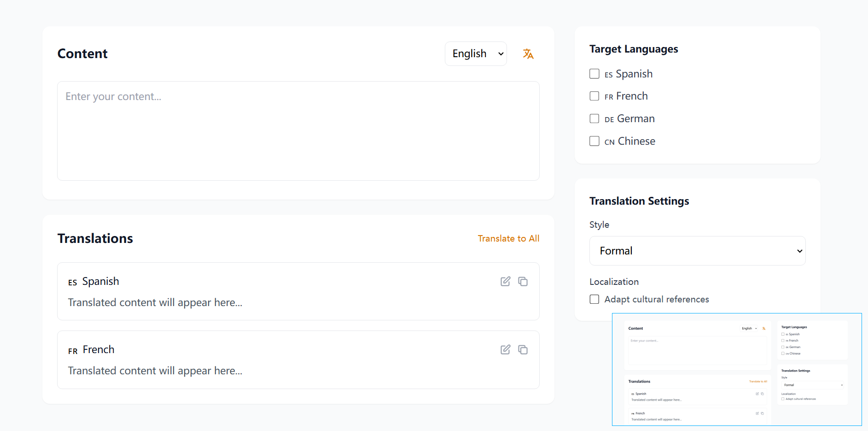Click the French translated content placeholder
Screen dimensions: 868x431
[x=155, y=371]
